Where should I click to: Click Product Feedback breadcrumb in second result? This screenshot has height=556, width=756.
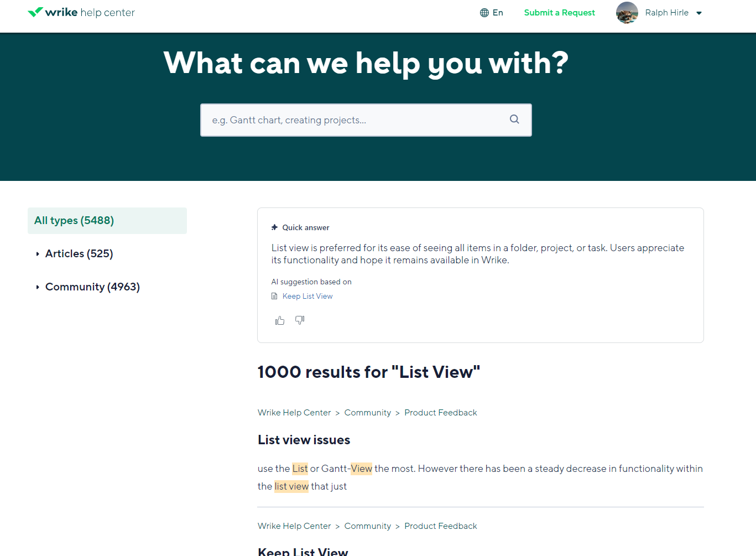(x=441, y=526)
